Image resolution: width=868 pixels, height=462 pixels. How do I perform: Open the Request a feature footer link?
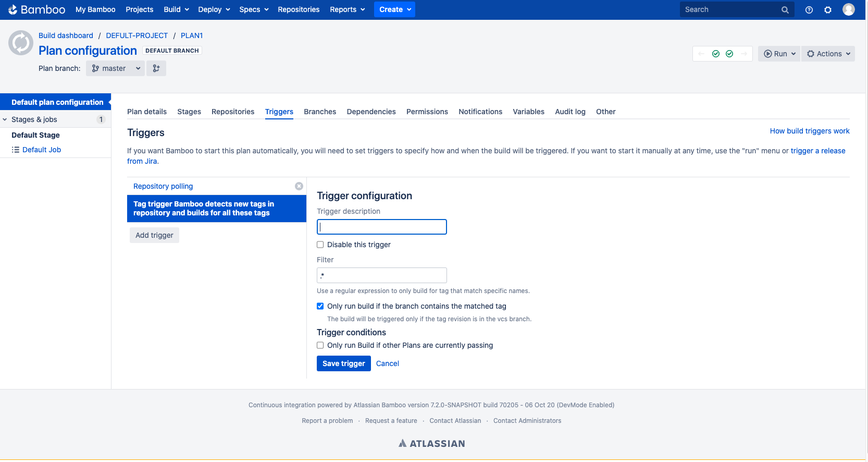point(391,421)
